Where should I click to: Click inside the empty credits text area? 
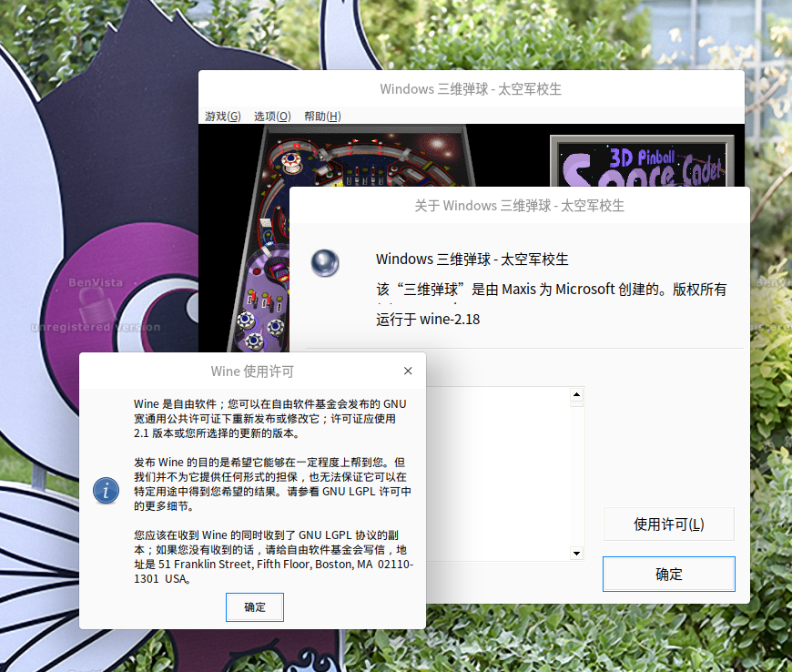[498, 473]
